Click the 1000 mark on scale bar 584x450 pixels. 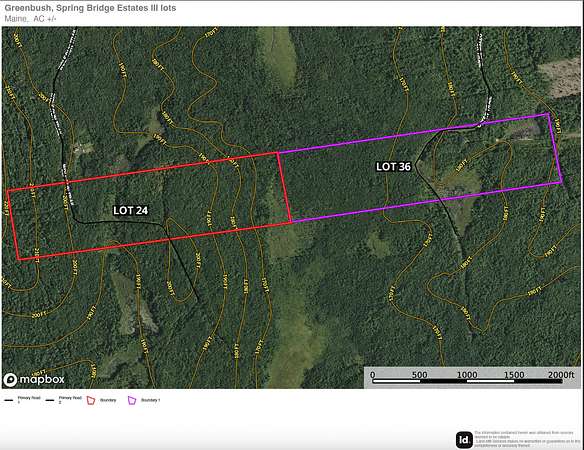click(467, 375)
